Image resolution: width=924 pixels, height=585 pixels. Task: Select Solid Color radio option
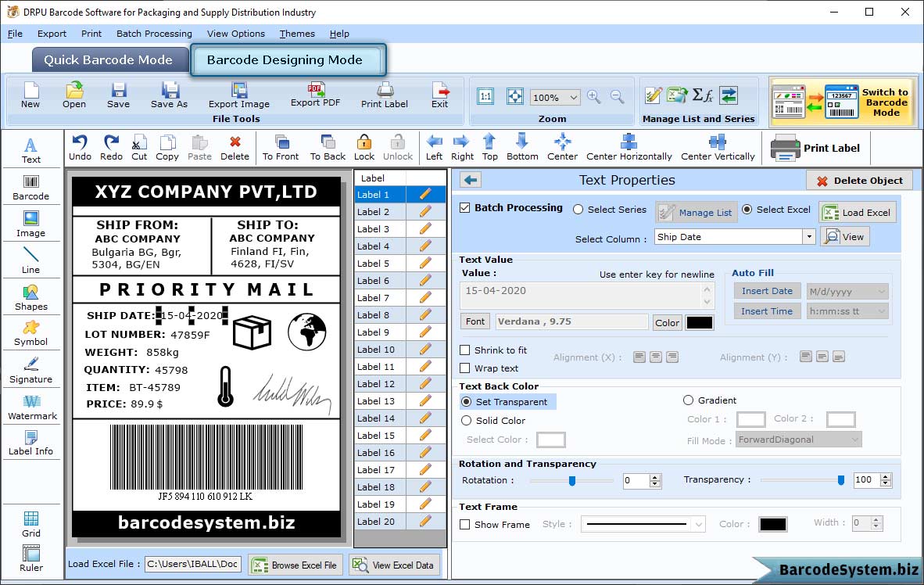click(466, 421)
